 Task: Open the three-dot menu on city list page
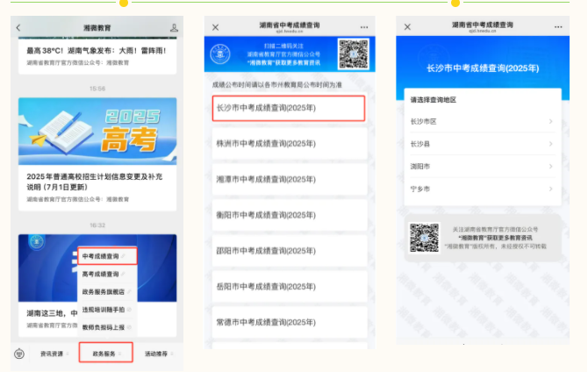tap(364, 27)
